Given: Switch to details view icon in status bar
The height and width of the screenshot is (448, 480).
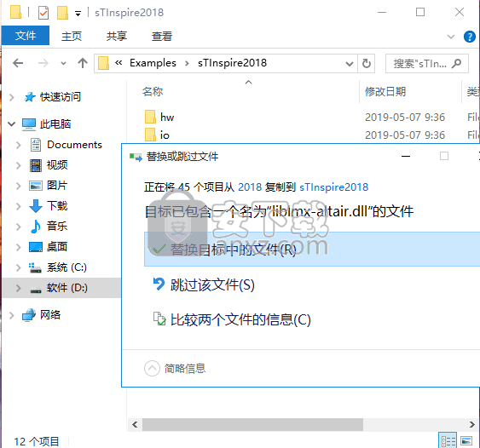Looking at the screenshot, I should [x=448, y=440].
